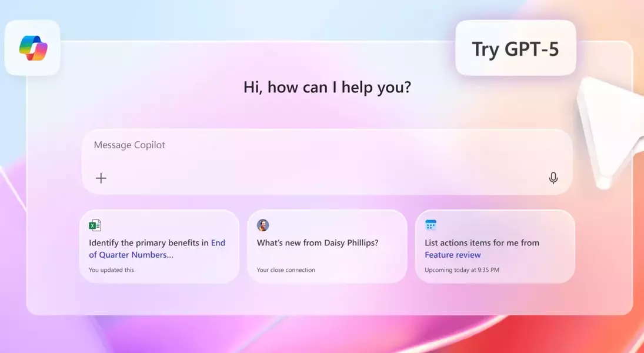Select "List actions items for me" prompt

(482, 242)
